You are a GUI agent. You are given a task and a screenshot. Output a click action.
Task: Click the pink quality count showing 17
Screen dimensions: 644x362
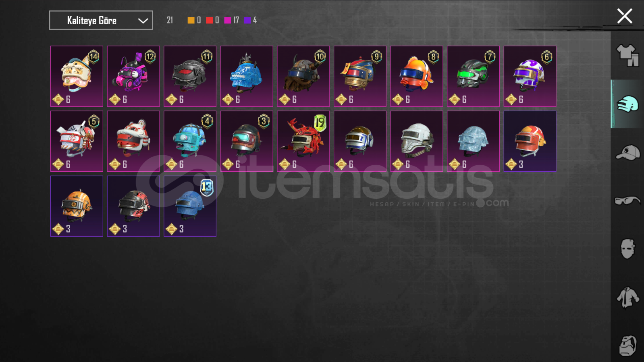(x=232, y=20)
